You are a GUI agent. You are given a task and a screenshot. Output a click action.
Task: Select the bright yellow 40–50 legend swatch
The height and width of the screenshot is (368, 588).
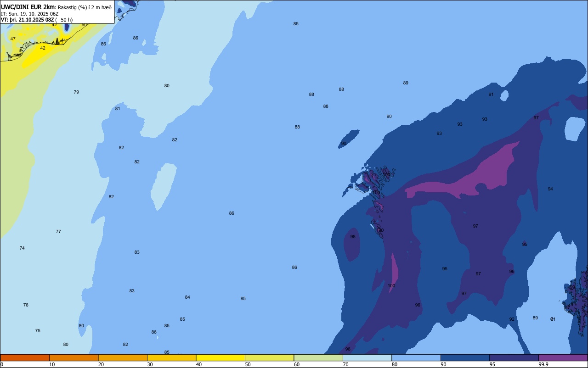tap(220, 357)
